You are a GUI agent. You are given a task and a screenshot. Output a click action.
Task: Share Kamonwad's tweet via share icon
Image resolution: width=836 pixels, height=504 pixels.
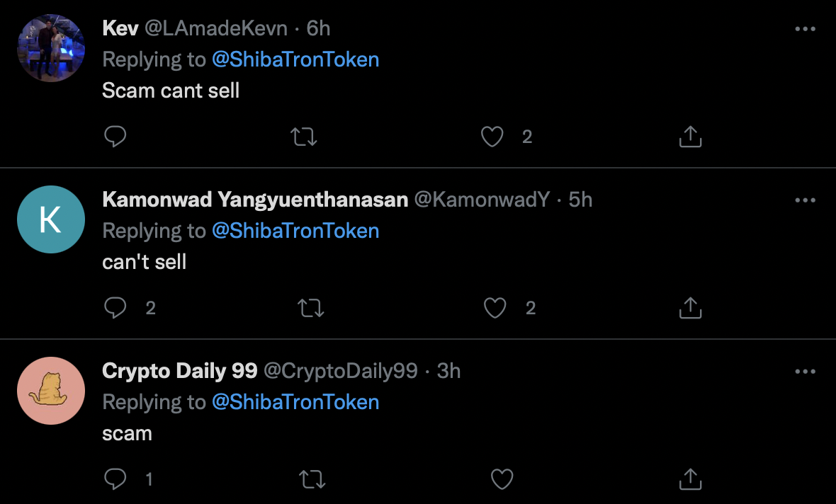pos(690,308)
